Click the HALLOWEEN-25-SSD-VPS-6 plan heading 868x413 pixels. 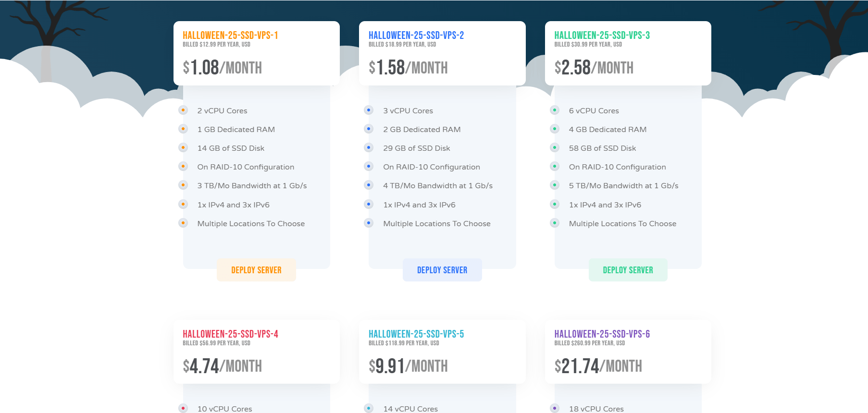(602, 334)
